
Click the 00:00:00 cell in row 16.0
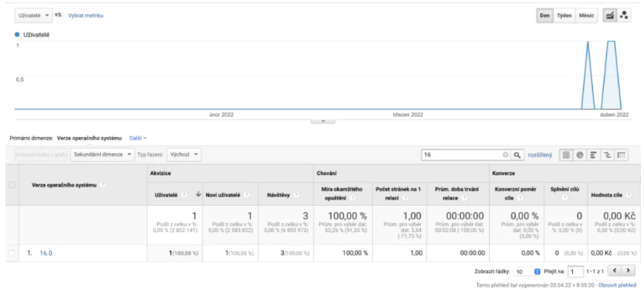(x=472, y=253)
